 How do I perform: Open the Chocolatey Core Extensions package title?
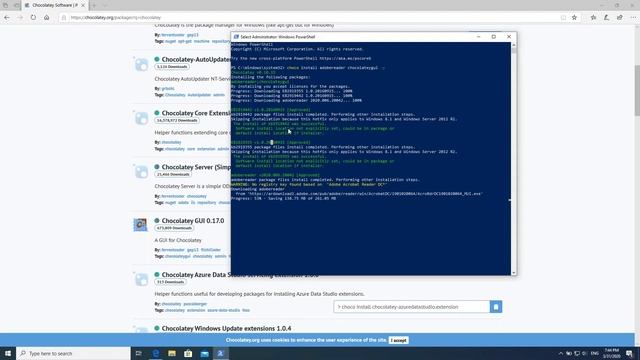coord(196,113)
